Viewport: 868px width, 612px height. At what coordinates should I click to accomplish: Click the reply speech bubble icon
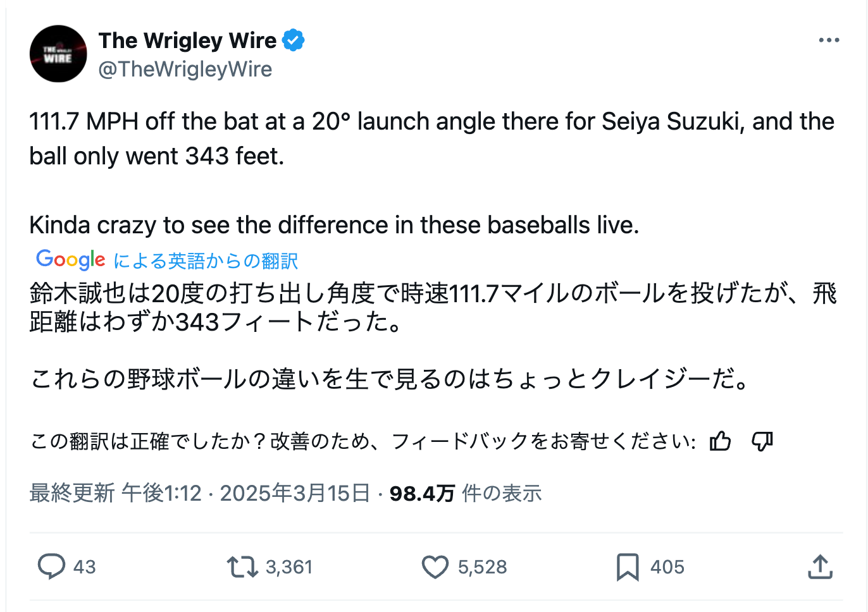pos(51,566)
